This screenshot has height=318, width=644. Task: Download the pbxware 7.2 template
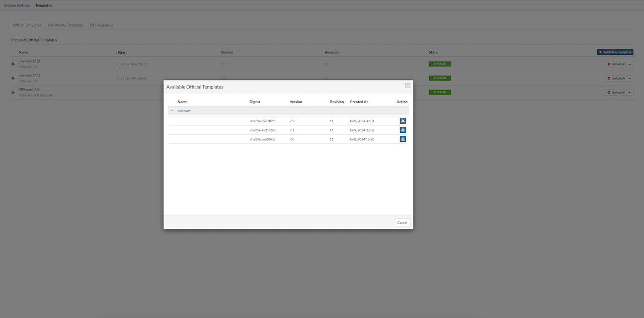coord(403,121)
